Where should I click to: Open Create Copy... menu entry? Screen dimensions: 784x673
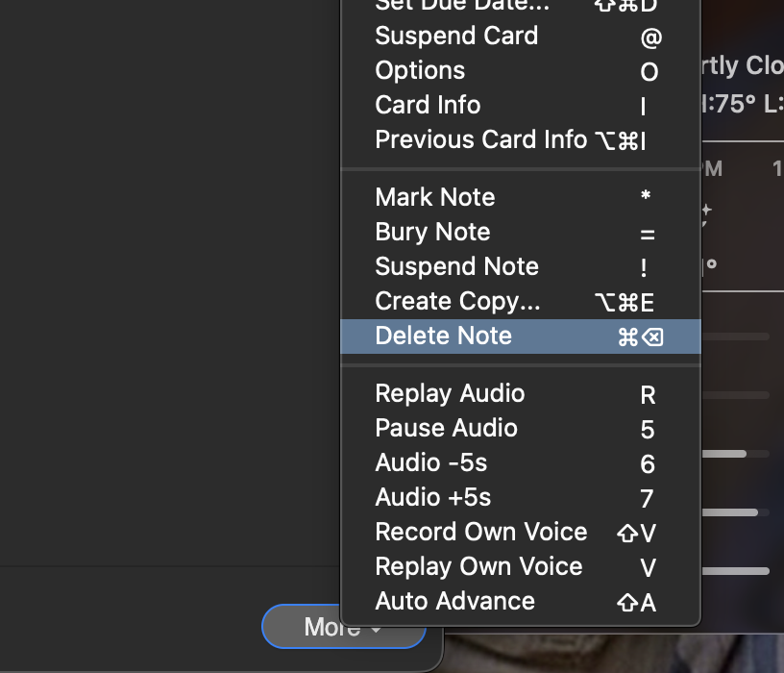(521, 301)
